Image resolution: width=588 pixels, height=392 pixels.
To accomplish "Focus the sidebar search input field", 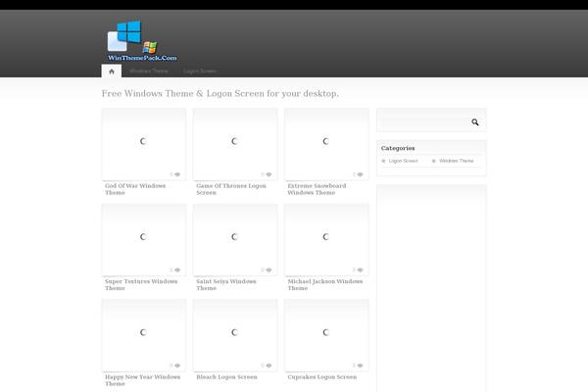I will click(425, 122).
